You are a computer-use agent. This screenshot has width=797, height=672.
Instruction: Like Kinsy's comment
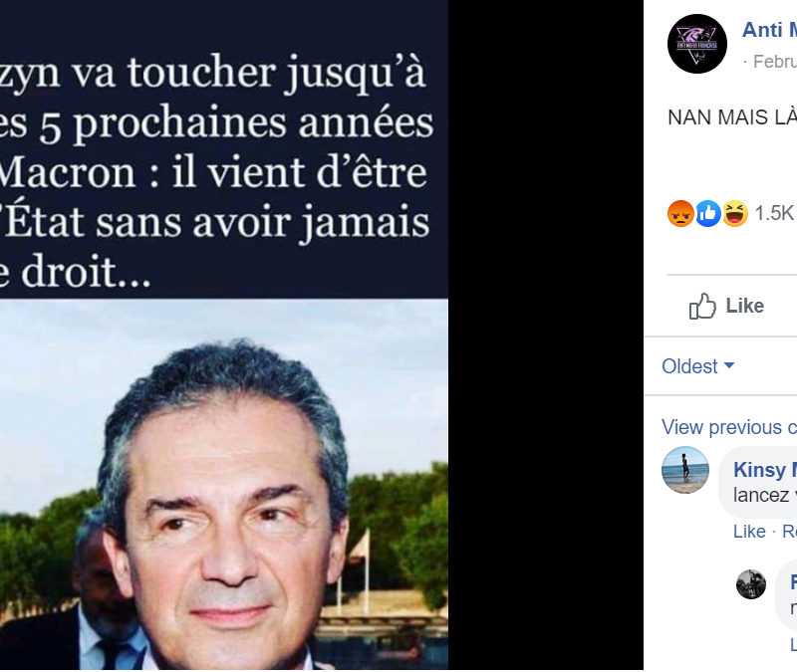pos(749,532)
